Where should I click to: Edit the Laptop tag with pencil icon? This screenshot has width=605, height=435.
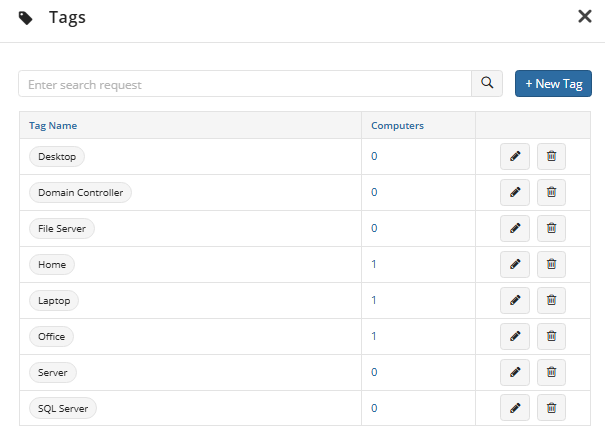pos(515,301)
